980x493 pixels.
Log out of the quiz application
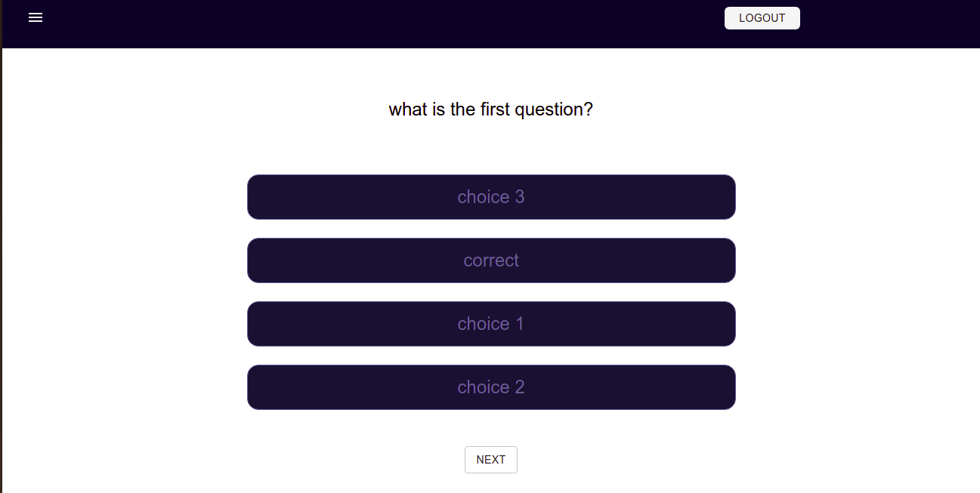[762, 17]
